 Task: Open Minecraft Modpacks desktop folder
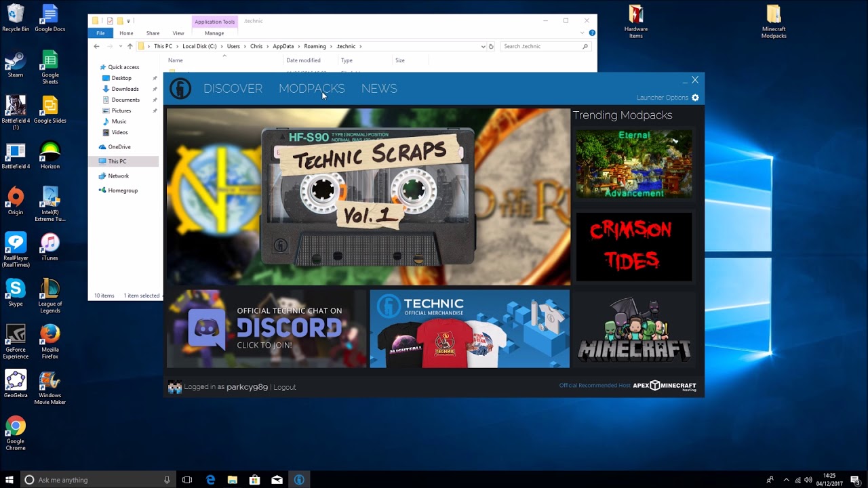tap(774, 22)
